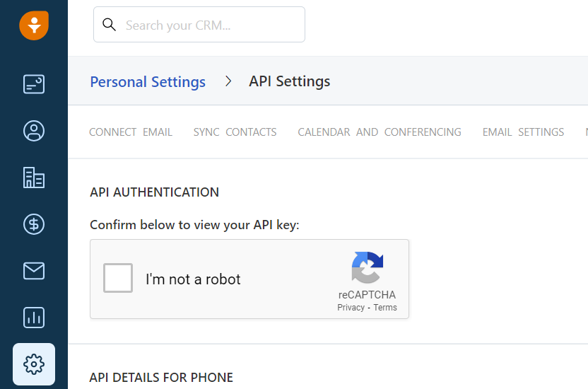Open the Calendar and Conferencing tab
The image size is (588, 389).
(x=380, y=132)
